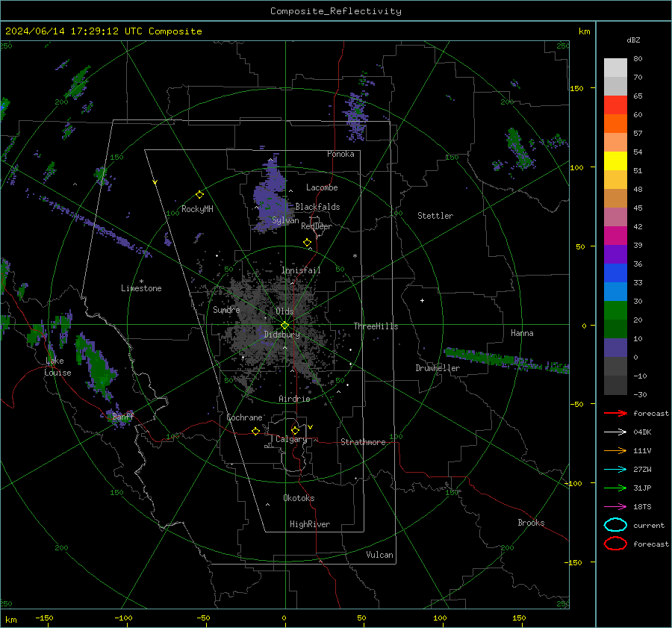
Task: Select the red forecast ellipse icon
Action: (615, 544)
